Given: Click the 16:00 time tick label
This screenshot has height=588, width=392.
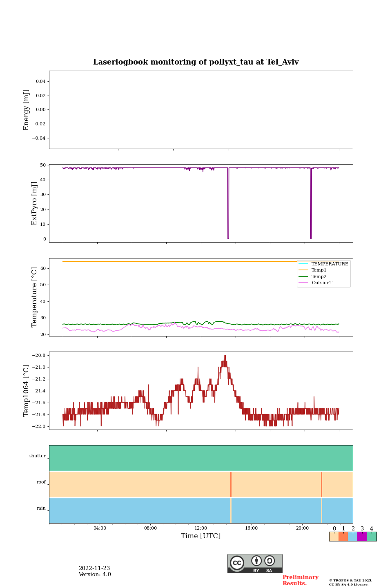Looking at the screenshot, I should coord(252,528).
